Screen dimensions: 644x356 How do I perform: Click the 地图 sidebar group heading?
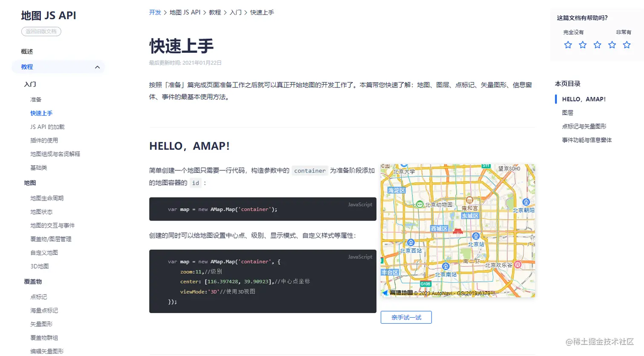pyautogui.click(x=30, y=183)
